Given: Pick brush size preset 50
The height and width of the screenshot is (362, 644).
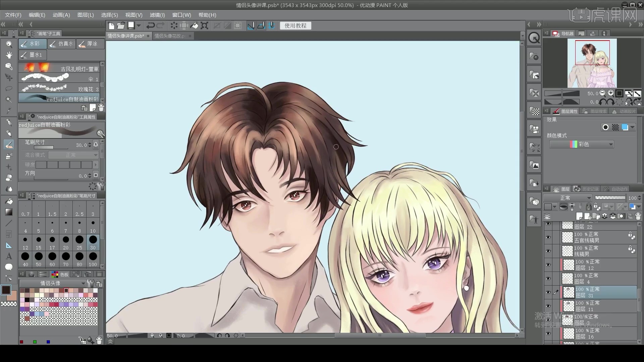Looking at the screenshot, I should (39, 259).
